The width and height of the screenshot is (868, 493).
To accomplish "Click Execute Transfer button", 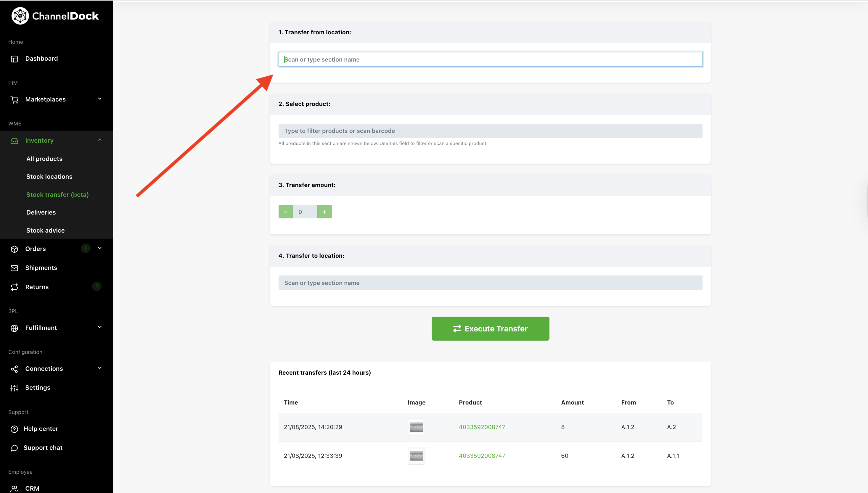I will (490, 328).
